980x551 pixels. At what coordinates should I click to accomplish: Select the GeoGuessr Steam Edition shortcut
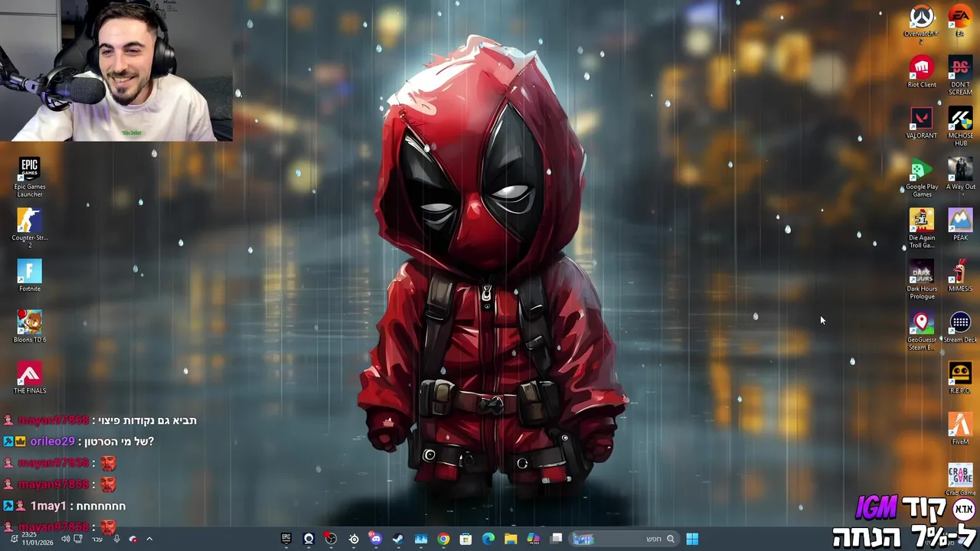pyautogui.click(x=922, y=331)
